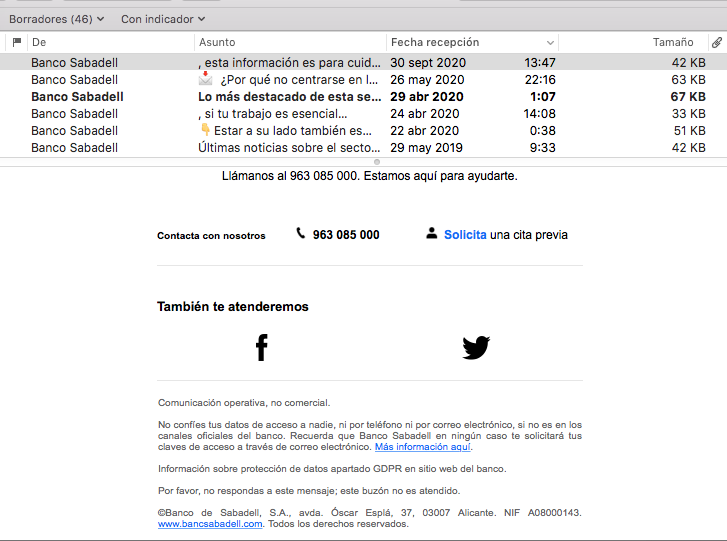The image size is (727, 541).
Task: Click the 26 may 2020 date cell
Action: coord(427,79)
